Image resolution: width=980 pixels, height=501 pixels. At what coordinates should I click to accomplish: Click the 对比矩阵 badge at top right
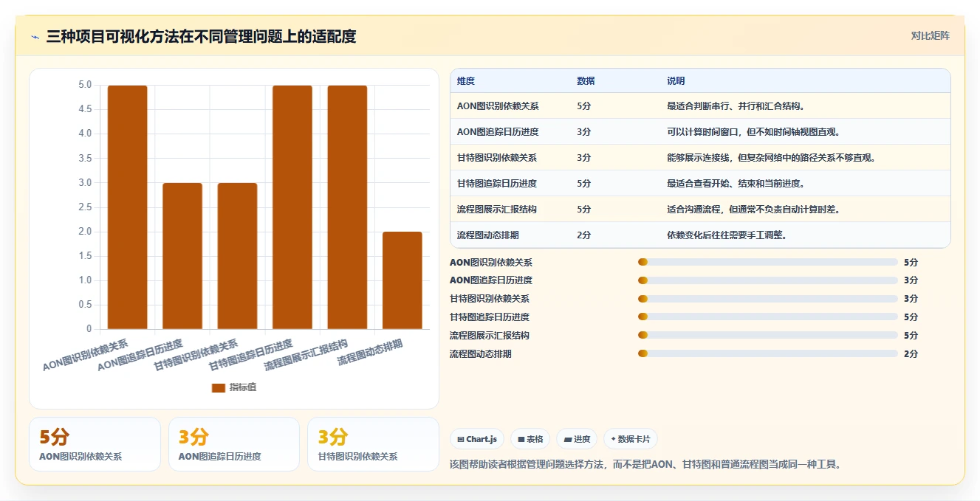(930, 35)
